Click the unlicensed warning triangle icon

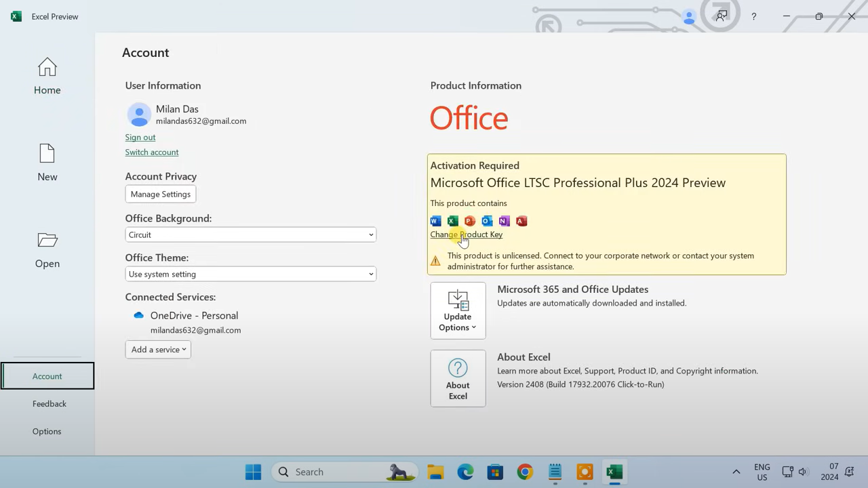[435, 261]
